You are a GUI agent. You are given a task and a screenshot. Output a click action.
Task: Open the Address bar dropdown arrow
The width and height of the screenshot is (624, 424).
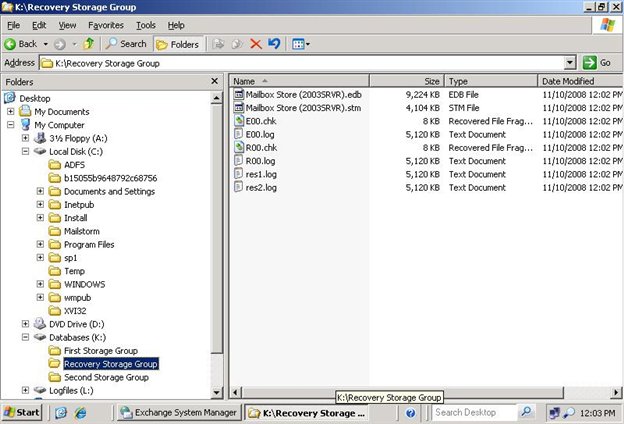coord(569,63)
